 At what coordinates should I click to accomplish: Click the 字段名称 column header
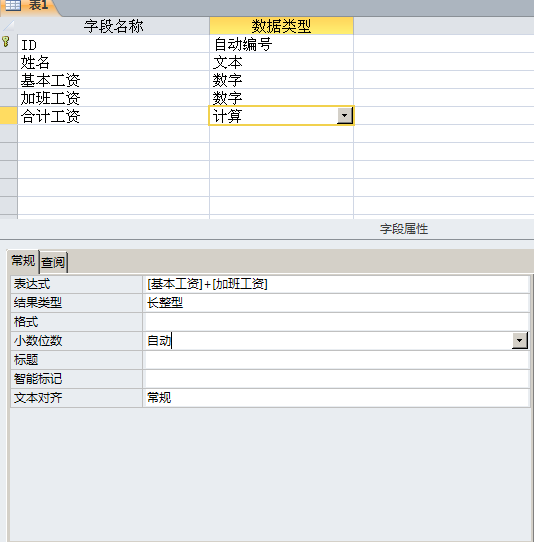coord(113,26)
